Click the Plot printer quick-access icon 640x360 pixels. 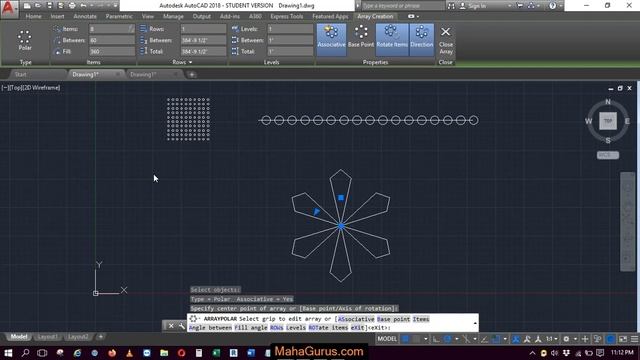pos(72,6)
